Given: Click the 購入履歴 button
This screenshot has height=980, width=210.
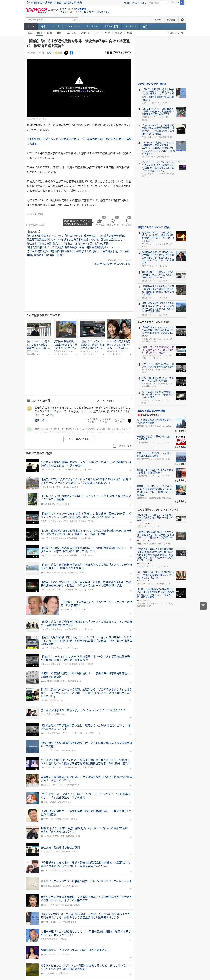Looking at the screenshot, I should click(x=171, y=20).
